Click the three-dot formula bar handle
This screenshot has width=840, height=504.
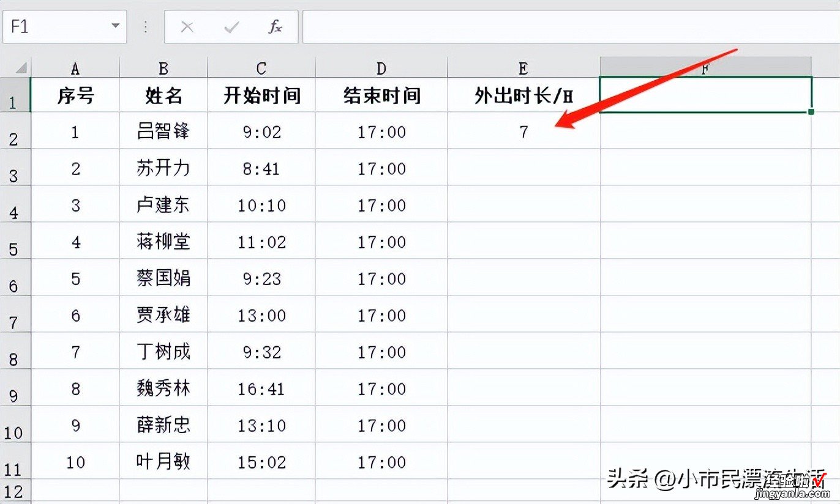pyautogui.click(x=146, y=27)
